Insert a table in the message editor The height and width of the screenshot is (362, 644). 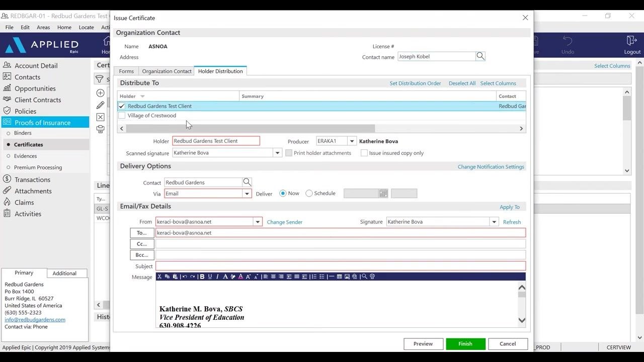click(340, 277)
